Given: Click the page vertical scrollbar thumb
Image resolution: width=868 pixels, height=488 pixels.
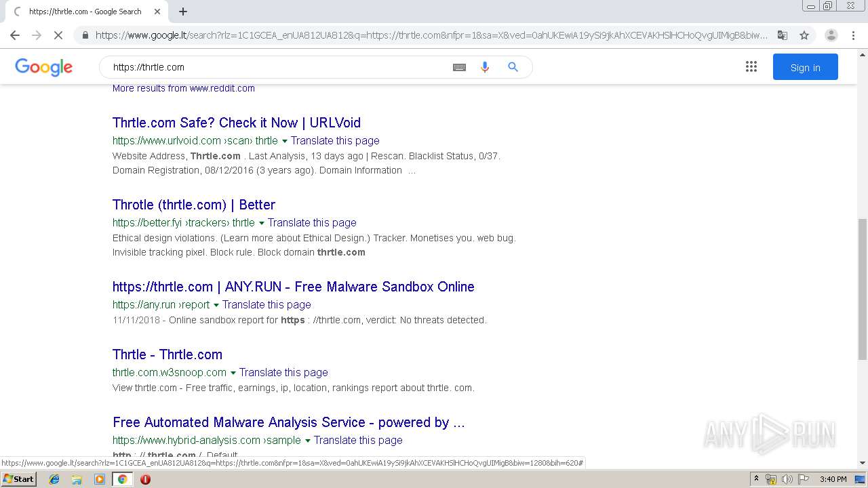Looking at the screenshot, I should 863,289.
